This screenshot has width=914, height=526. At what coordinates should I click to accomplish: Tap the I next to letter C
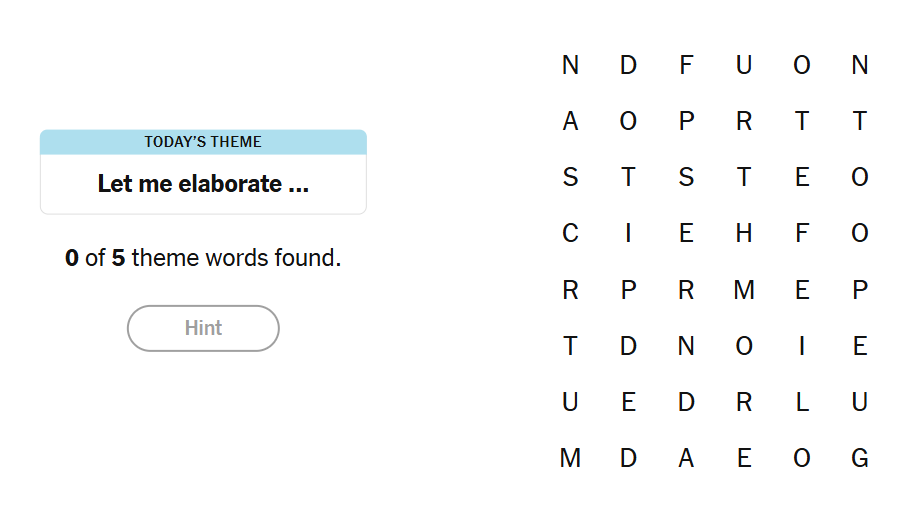[x=628, y=234]
